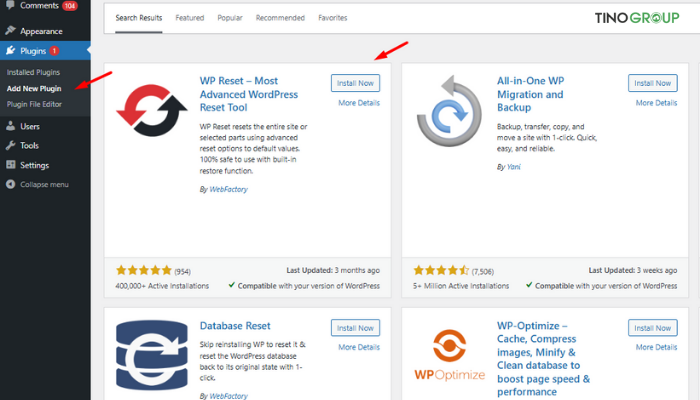Open the Users menu item
The image size is (700, 400).
tap(29, 126)
